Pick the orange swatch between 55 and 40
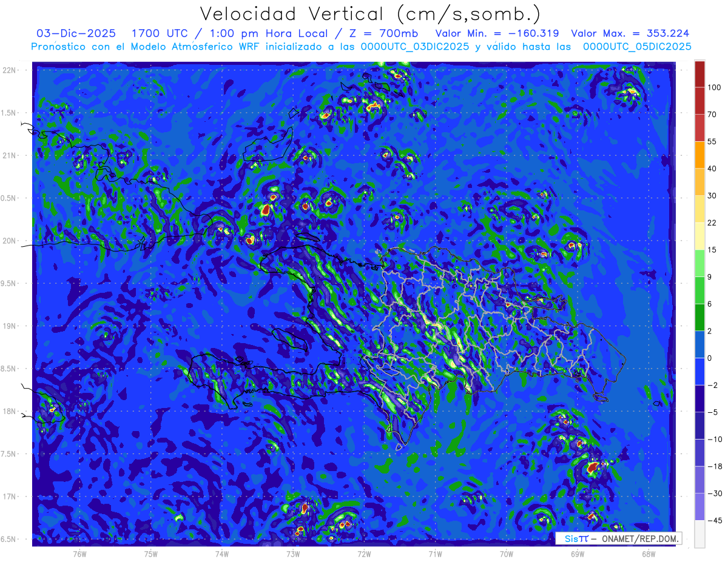 [x=699, y=155]
